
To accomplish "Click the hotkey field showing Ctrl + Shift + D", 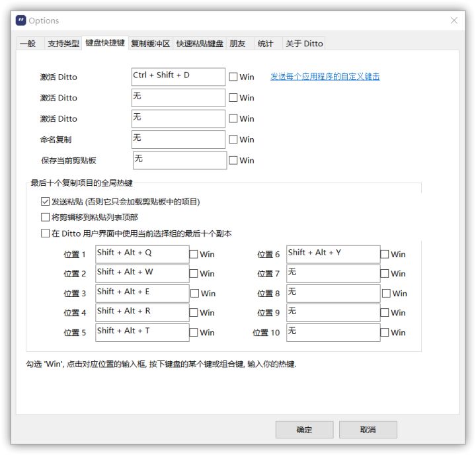I will (178, 77).
